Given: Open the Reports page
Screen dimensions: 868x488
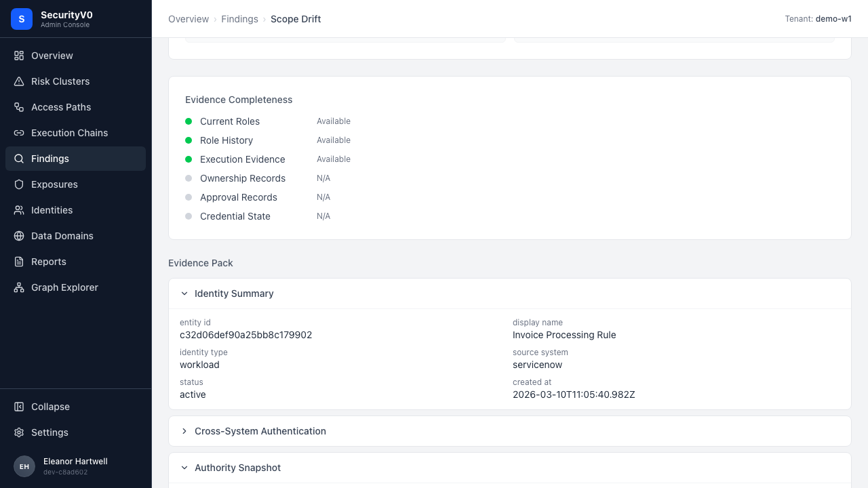Looking at the screenshot, I should [x=75, y=262].
